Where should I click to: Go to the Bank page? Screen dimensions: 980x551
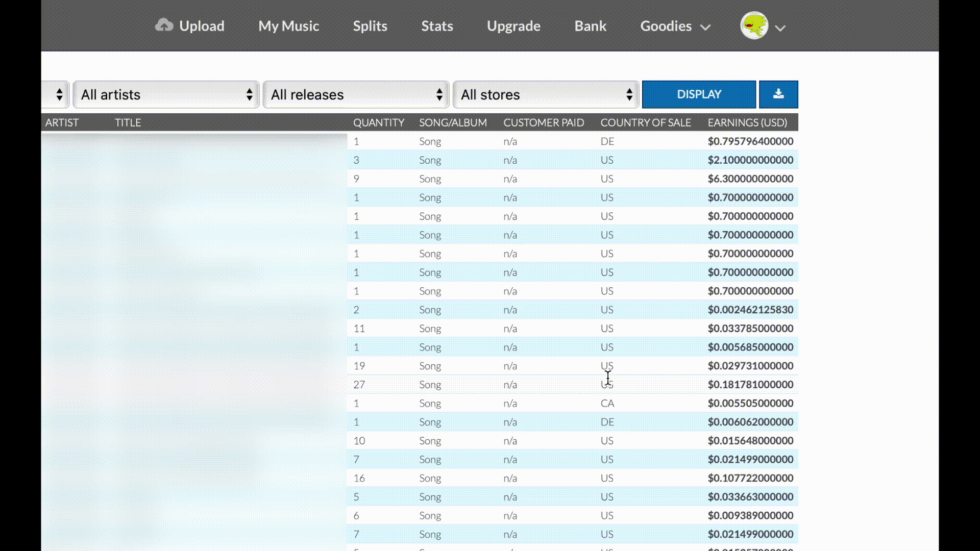click(x=590, y=26)
